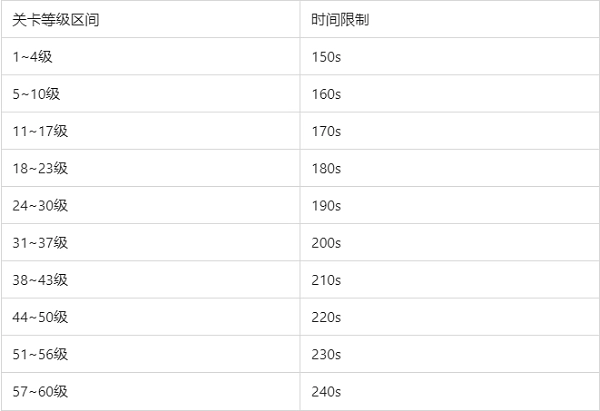Click the 200s time limit cell
The height and width of the screenshot is (411, 600).
tap(327, 242)
